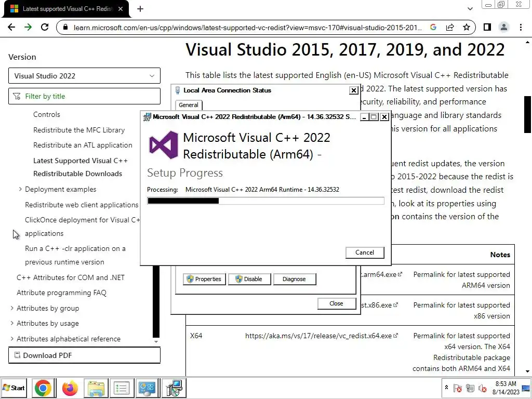Click the Start button
This screenshot has height=399, width=532.
(14, 388)
